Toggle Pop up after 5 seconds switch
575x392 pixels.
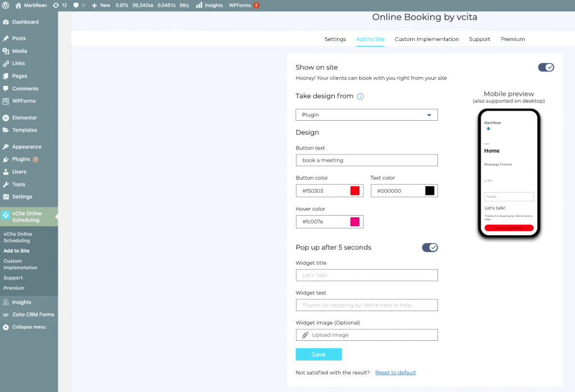click(x=430, y=248)
